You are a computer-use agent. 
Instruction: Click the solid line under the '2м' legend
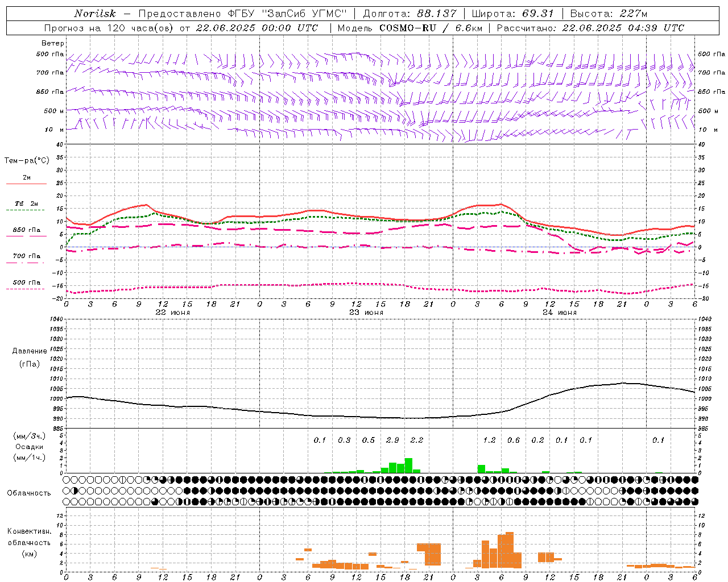point(26,184)
